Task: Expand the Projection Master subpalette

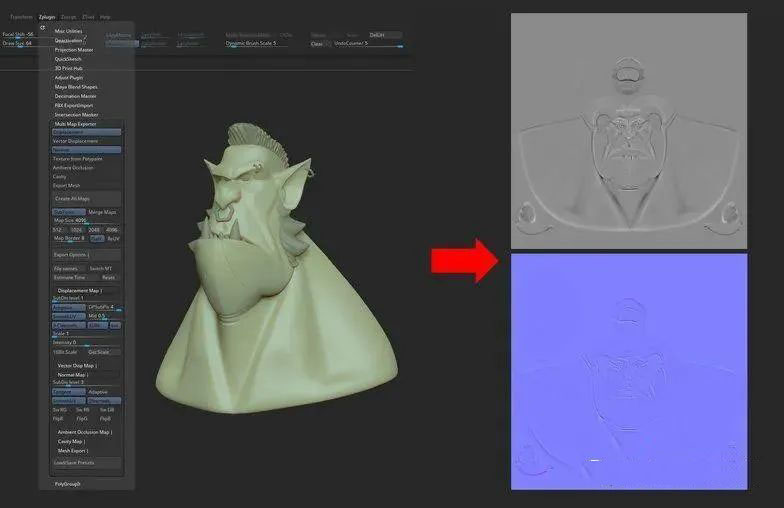Action: pyautogui.click(x=74, y=50)
